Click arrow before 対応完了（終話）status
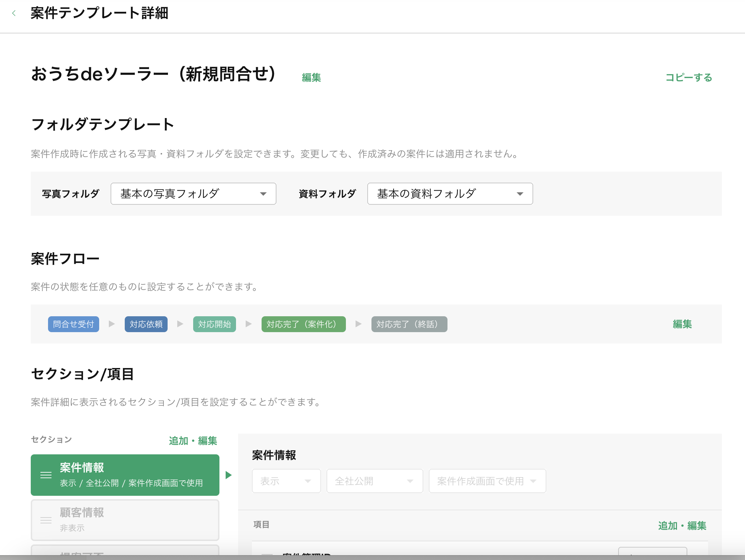Screen dimensions: 745x560 358,324
